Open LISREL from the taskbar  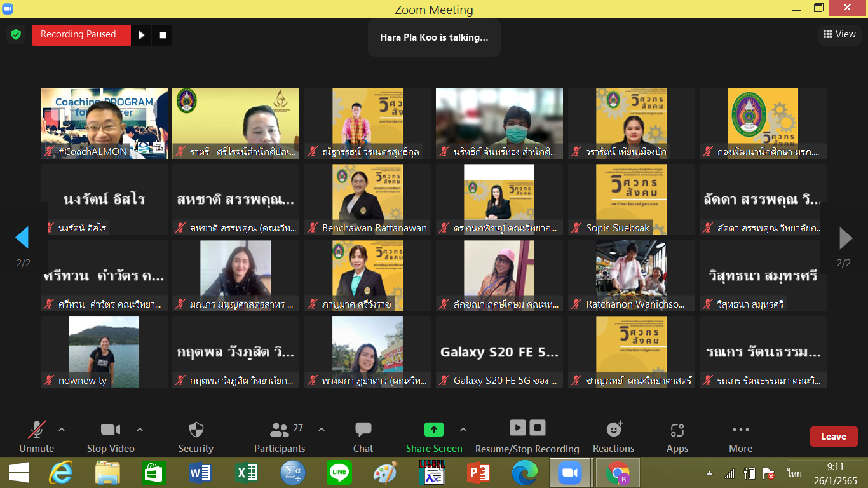[431, 473]
